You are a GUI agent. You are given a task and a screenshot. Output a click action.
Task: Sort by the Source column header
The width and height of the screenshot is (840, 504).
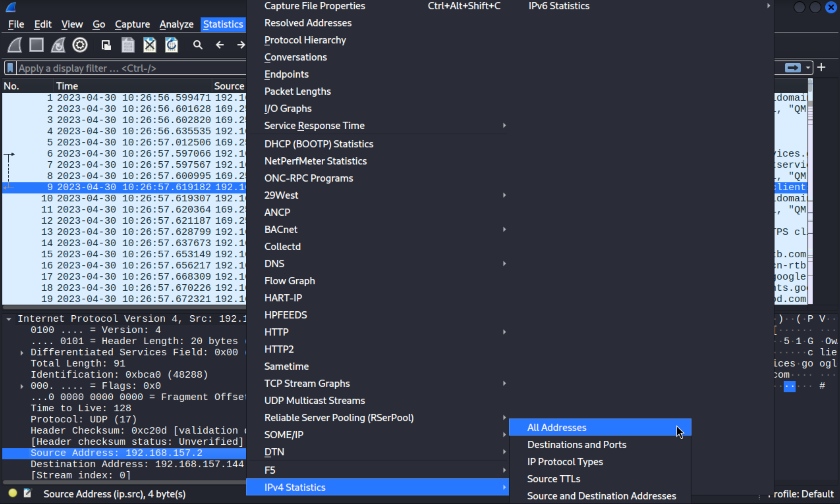coord(229,86)
